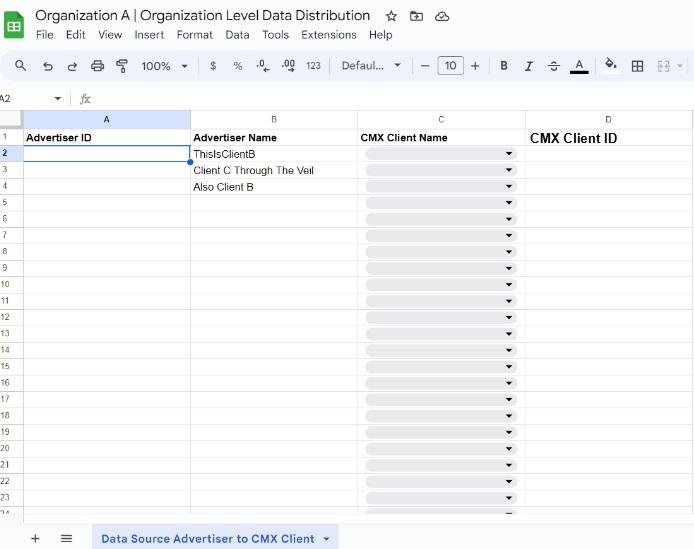Click the font size field
This screenshot has height=549, width=694.
pos(450,66)
